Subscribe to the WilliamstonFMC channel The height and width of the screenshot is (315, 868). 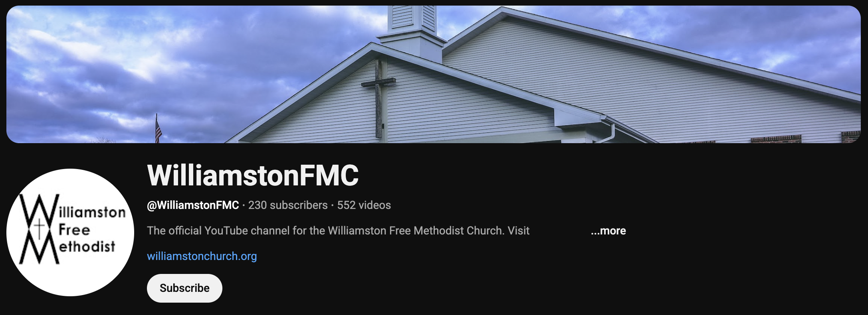click(184, 288)
